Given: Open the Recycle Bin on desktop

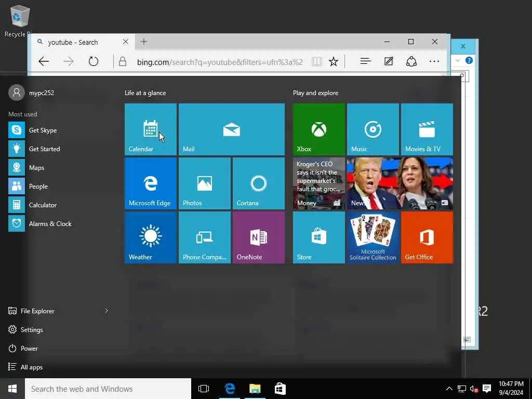Looking at the screenshot, I should (19, 21).
